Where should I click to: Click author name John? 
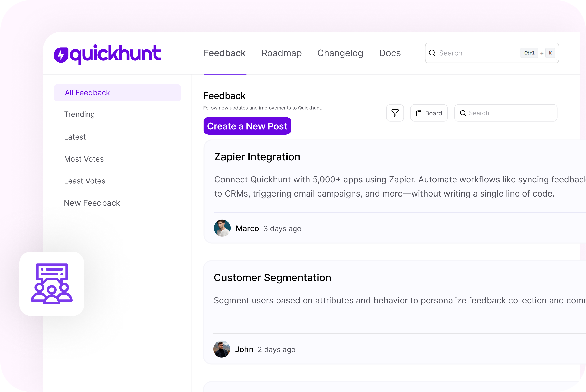[244, 349]
